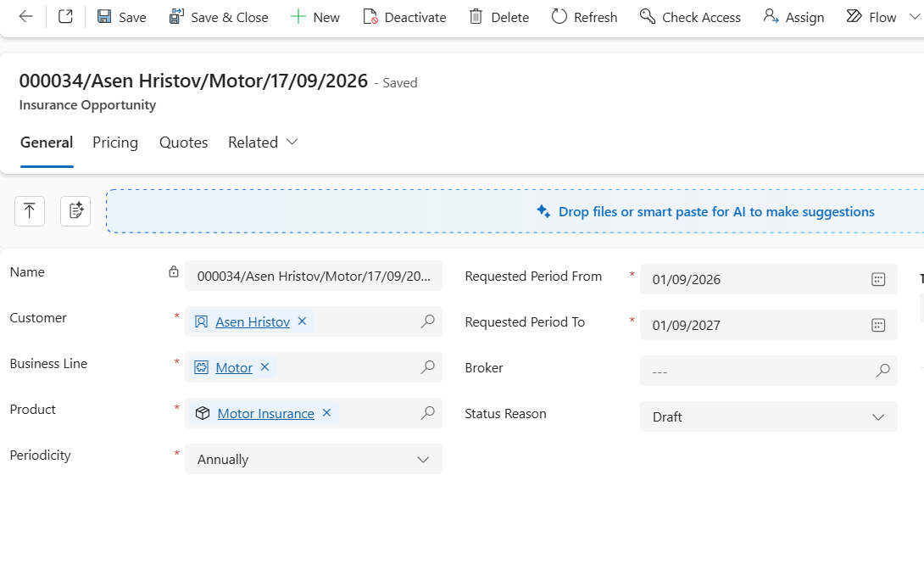
Task: Click the Name field value
Action: point(314,276)
